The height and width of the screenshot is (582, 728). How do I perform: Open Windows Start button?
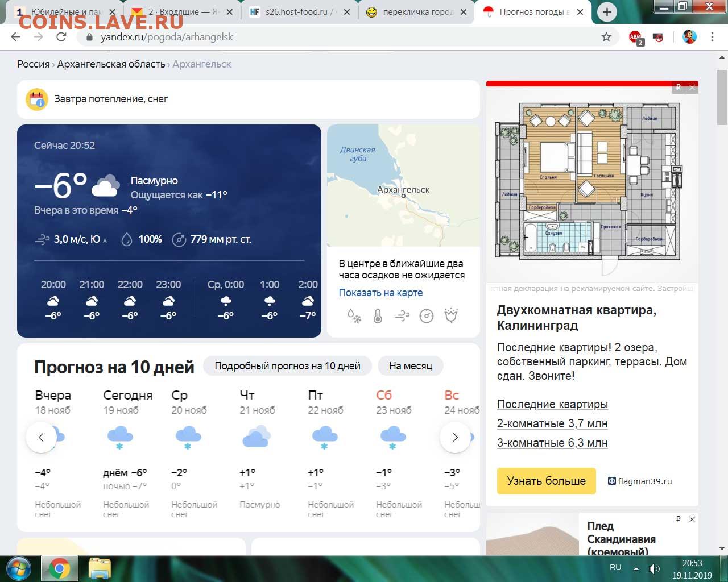click(19, 568)
